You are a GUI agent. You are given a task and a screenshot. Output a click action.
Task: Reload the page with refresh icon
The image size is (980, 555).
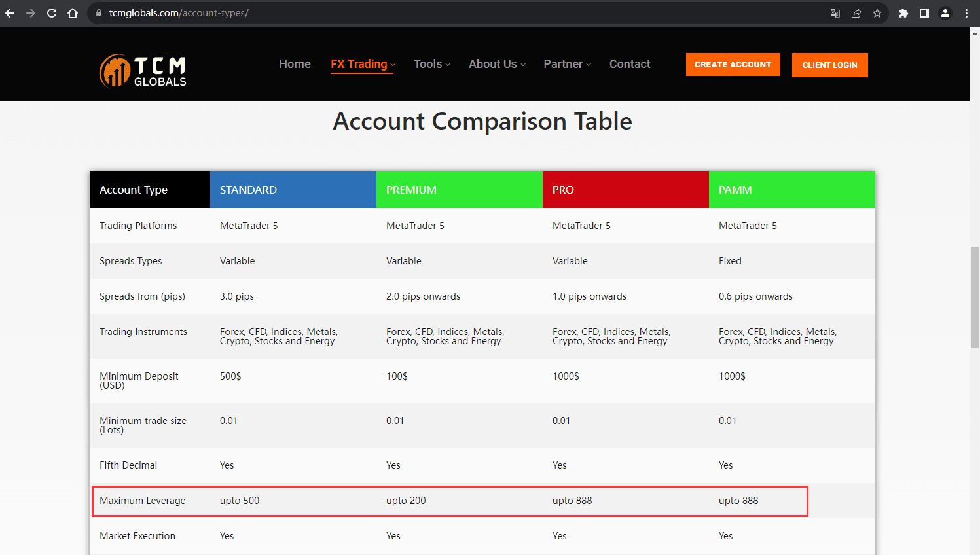click(52, 13)
